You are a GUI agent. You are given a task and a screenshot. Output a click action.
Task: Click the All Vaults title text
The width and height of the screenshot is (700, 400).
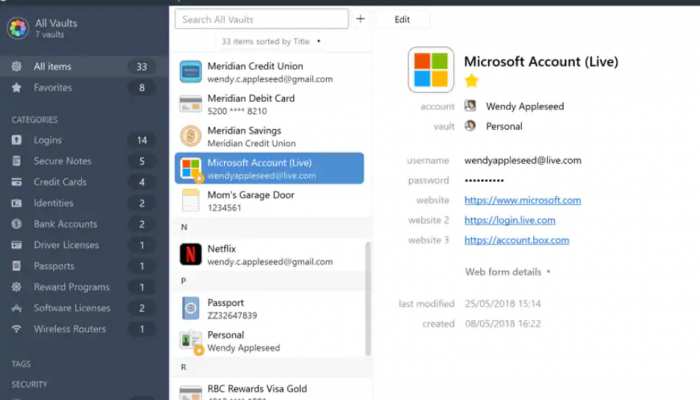[56, 23]
